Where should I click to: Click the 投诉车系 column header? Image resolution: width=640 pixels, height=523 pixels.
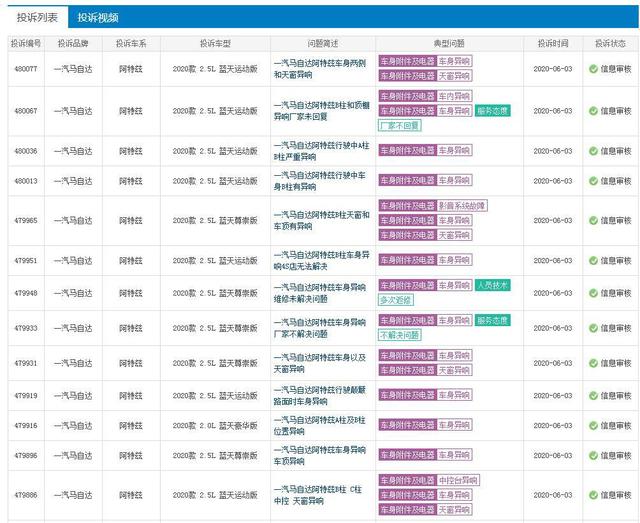pyautogui.click(x=131, y=44)
